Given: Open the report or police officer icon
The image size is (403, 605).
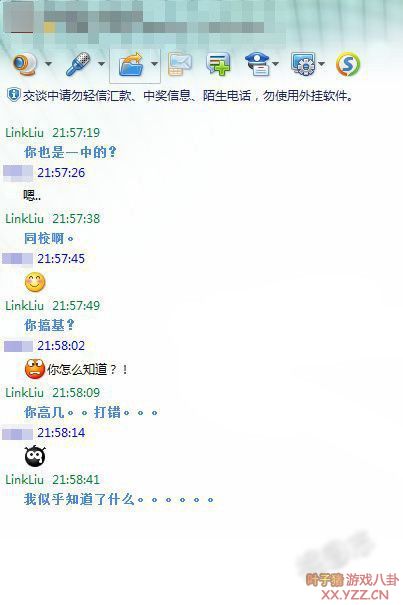Looking at the screenshot, I should point(257,64).
